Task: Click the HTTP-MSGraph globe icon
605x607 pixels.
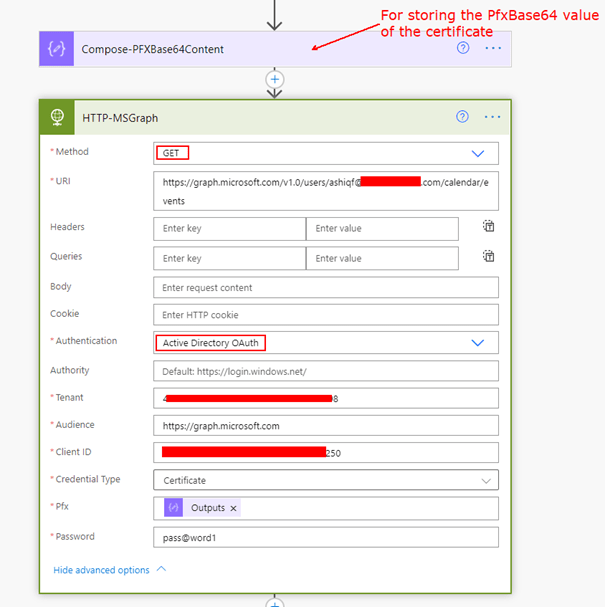Action: [x=57, y=117]
